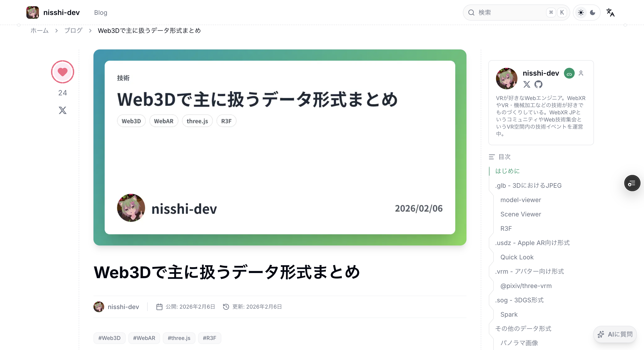
Task: Click the green badge next to nisshi-dev
Action: (x=569, y=73)
